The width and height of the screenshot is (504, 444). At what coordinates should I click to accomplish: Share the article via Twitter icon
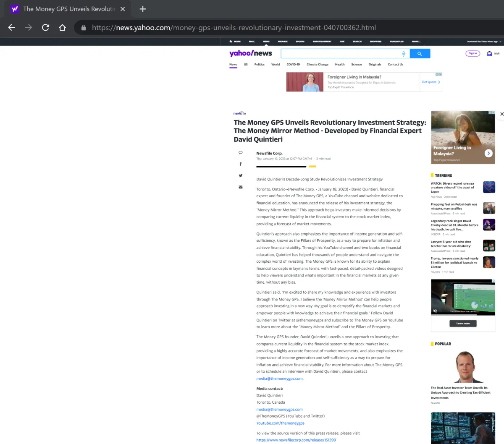241,175
